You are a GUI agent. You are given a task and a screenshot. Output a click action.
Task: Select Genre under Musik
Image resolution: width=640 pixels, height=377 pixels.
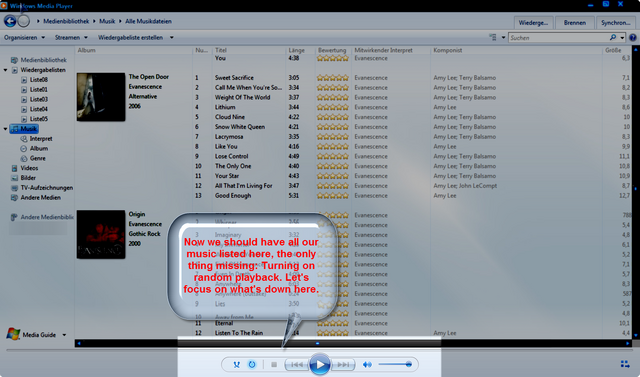pyautogui.click(x=37, y=158)
